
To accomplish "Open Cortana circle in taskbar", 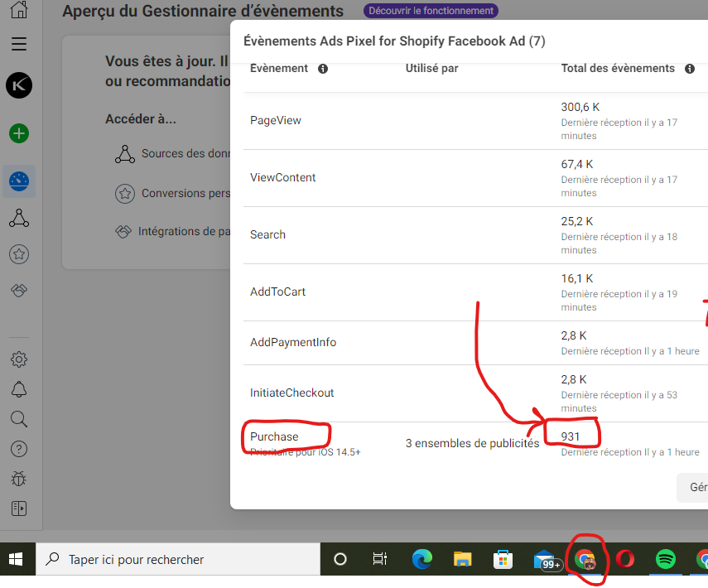I will 340,560.
